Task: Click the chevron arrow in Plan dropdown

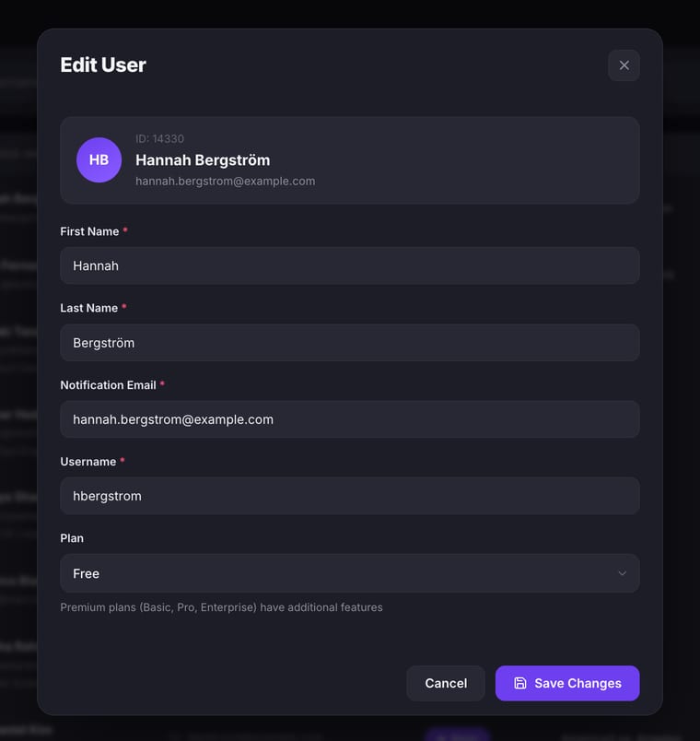Action: tap(622, 573)
